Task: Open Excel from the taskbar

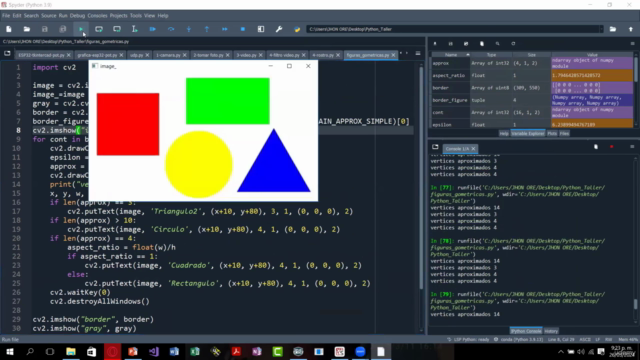Action: pos(195,351)
